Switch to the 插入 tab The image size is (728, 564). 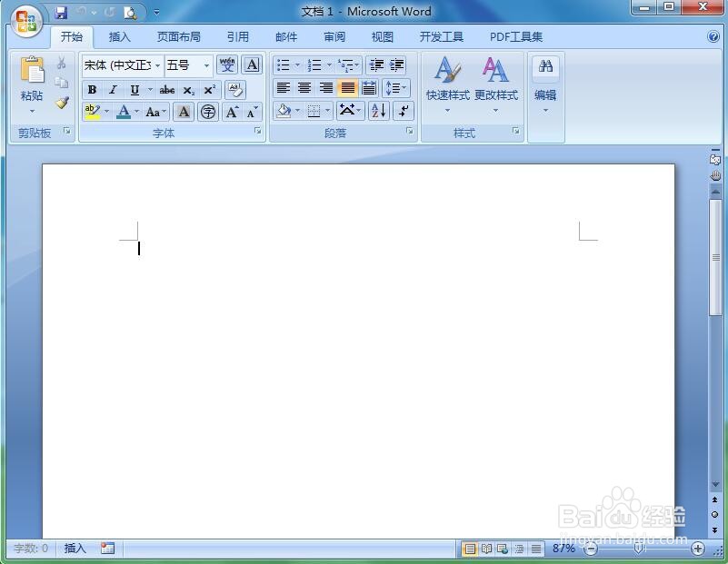coord(119,36)
